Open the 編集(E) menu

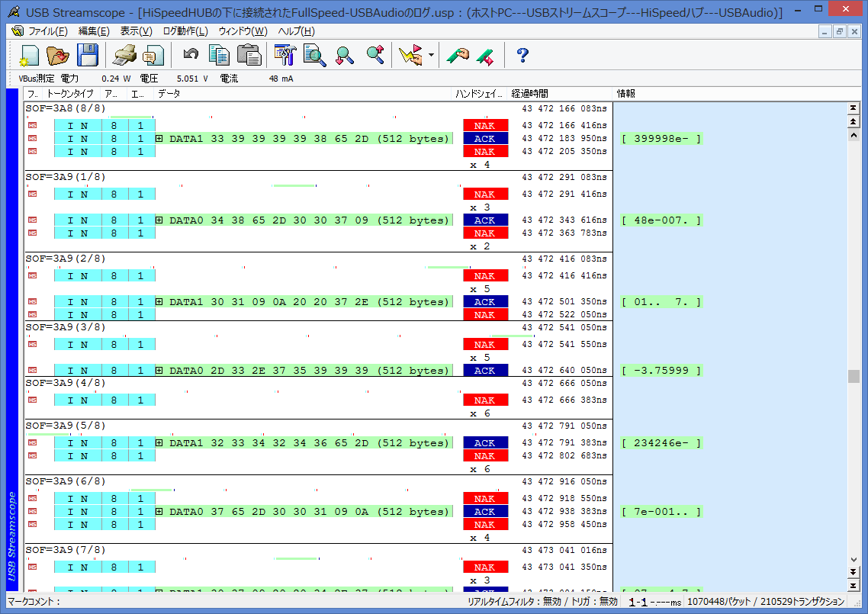(x=94, y=31)
